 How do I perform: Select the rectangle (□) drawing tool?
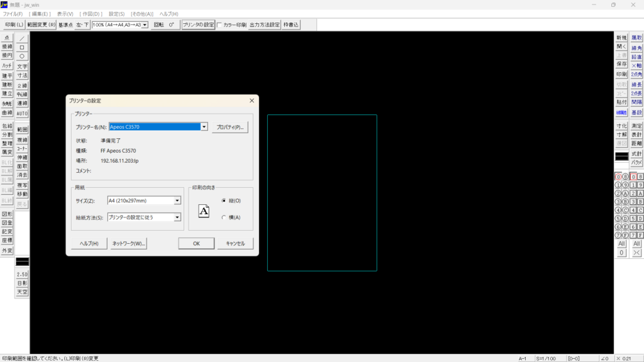click(22, 47)
